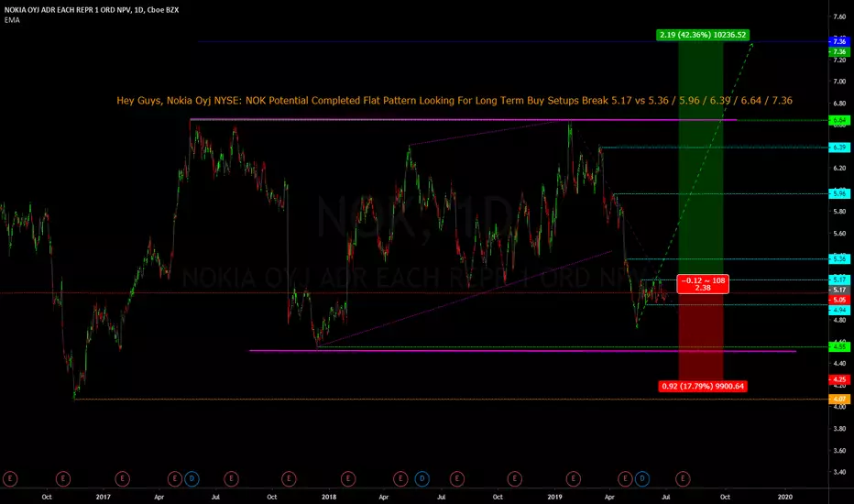Open the dividend D marker in mid-2018
The height and width of the screenshot is (504, 854).
click(x=422, y=479)
